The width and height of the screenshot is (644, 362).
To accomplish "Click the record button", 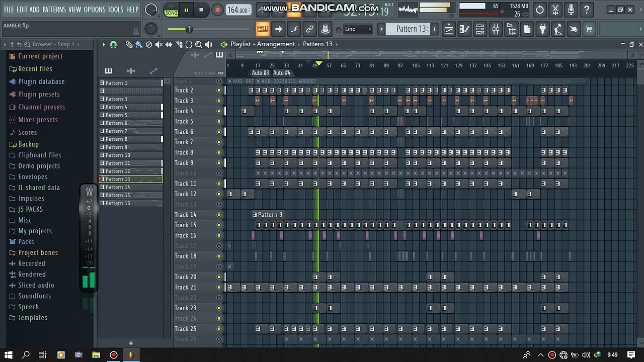I will click(217, 10).
